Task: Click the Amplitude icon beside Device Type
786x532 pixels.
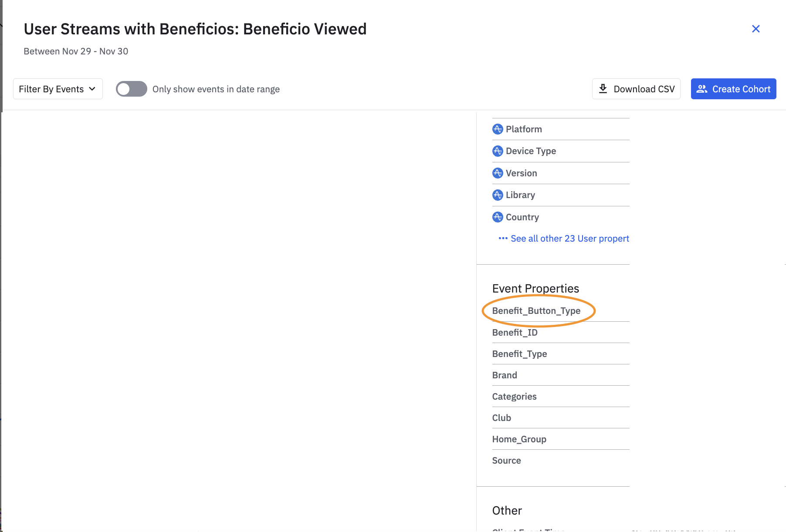Action: (x=497, y=151)
